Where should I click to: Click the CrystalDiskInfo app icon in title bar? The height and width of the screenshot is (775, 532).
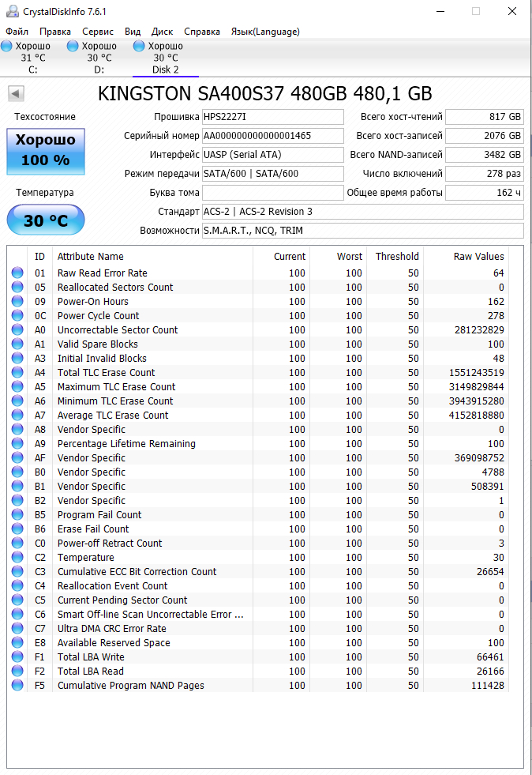click(12, 11)
